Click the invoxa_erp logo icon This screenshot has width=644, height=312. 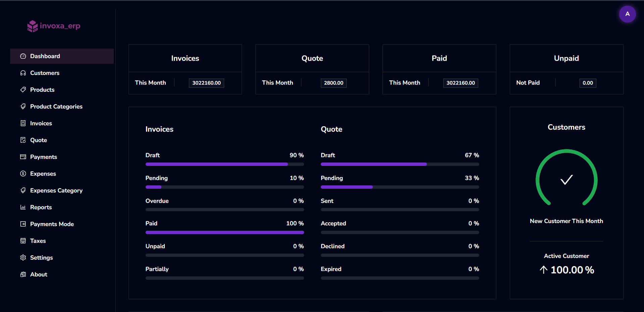click(32, 26)
